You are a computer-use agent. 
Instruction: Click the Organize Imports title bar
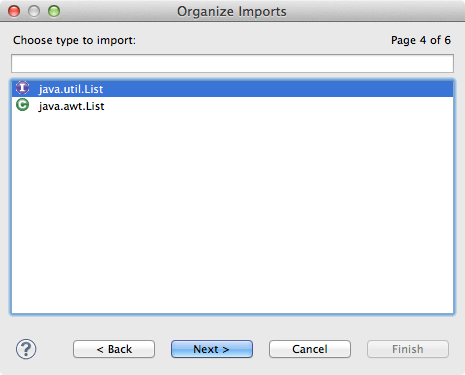[232, 11]
